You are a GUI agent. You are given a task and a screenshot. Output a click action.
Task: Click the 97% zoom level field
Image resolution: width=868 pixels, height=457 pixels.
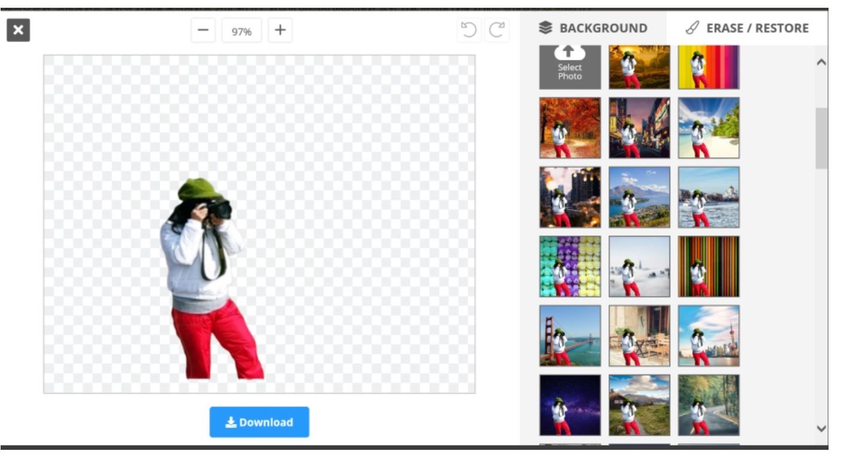click(x=242, y=31)
